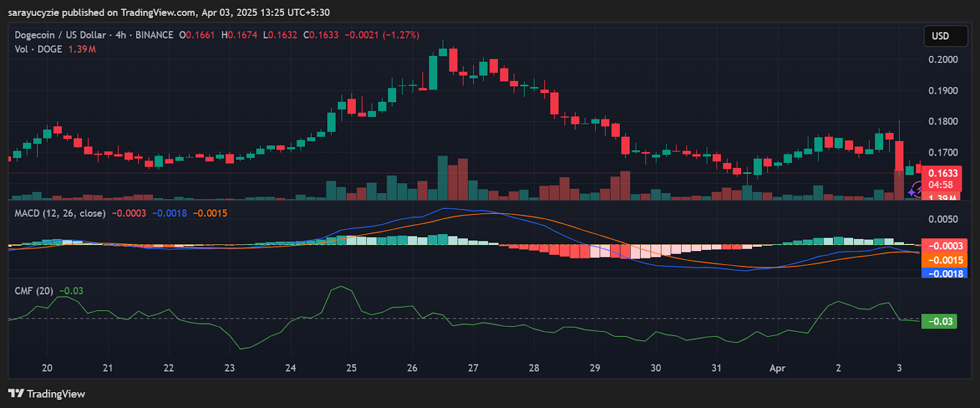The width and height of the screenshot is (980, 408).
Task: Click the 0.1800 price scale label
Action: click(943, 121)
